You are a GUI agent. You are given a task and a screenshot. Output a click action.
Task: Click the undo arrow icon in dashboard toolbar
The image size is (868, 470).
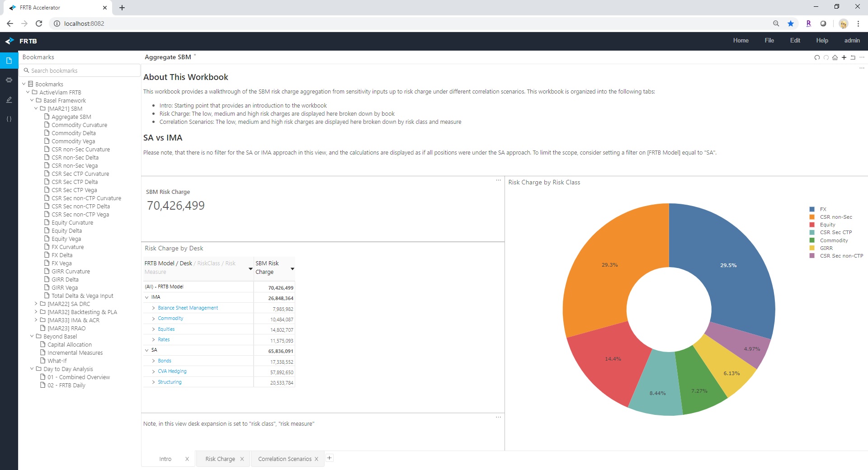(817, 57)
